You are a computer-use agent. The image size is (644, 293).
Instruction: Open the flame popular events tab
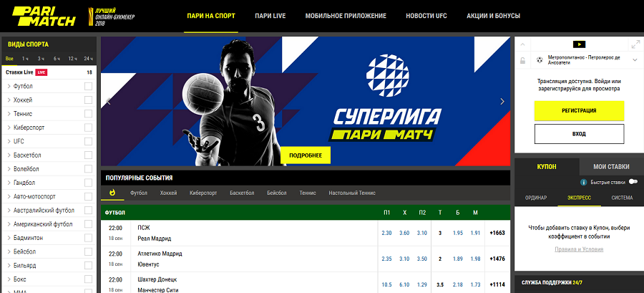[x=113, y=193]
